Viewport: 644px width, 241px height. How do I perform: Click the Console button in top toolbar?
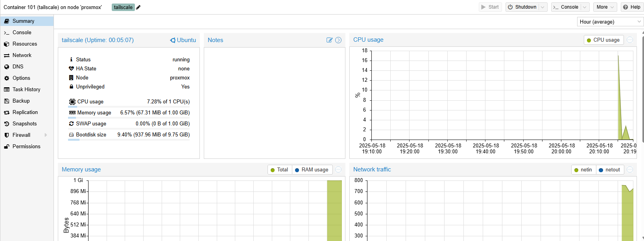(x=566, y=7)
